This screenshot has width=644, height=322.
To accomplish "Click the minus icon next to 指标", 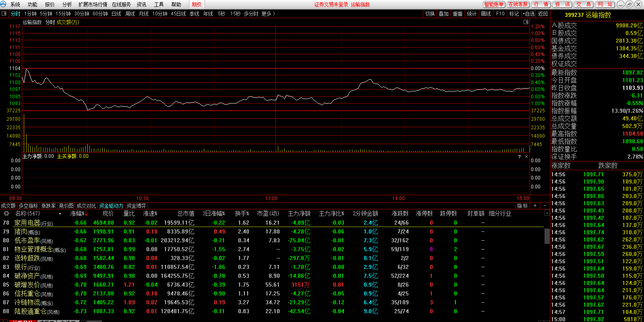I will pos(545,206).
